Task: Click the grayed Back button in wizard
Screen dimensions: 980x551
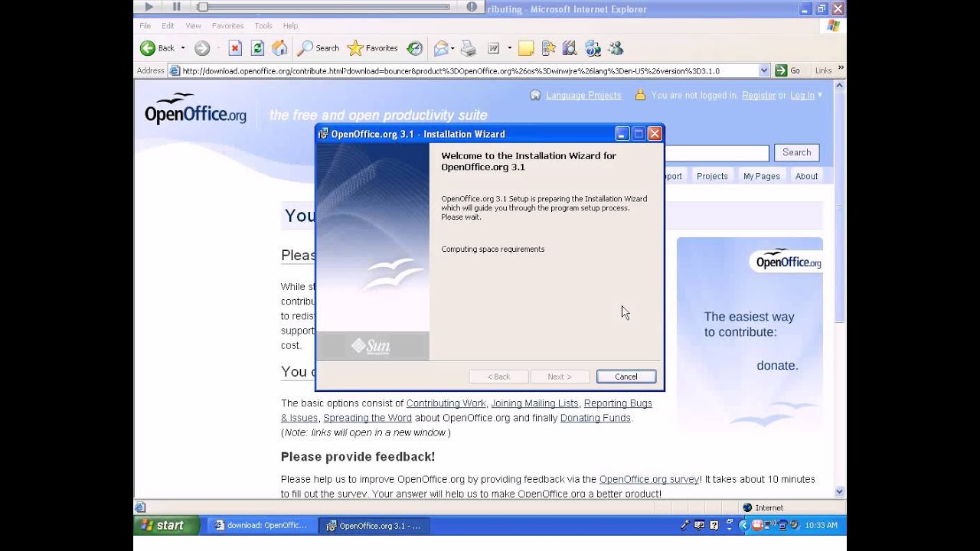Action: click(499, 377)
